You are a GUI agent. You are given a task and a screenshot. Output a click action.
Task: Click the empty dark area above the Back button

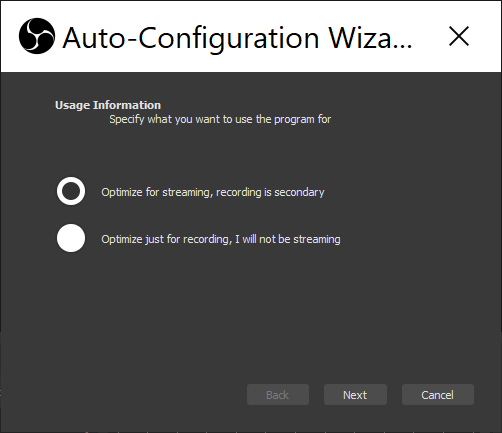[278, 333]
